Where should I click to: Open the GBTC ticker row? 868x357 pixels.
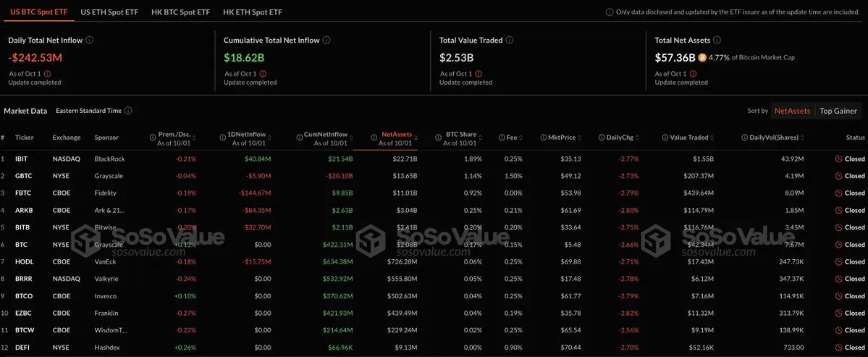pos(434,176)
